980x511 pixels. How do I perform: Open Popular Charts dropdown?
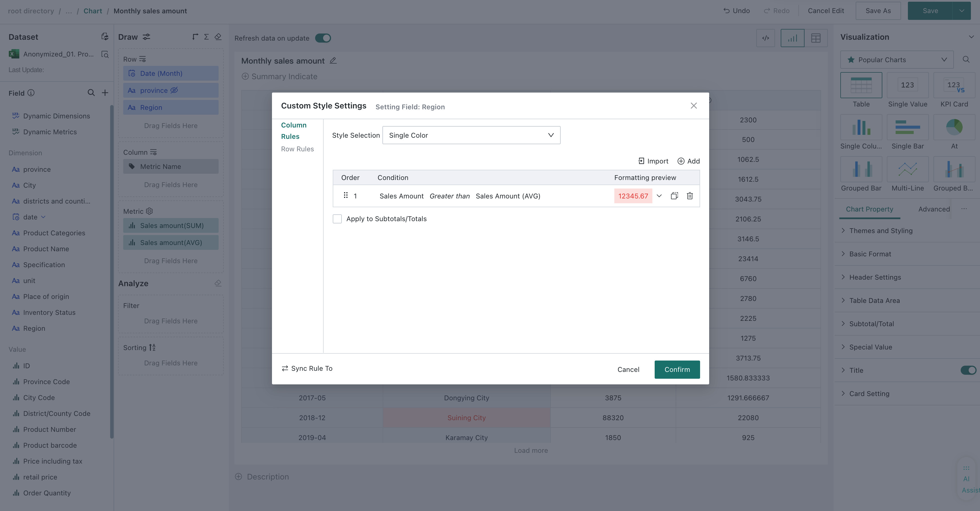(x=897, y=60)
